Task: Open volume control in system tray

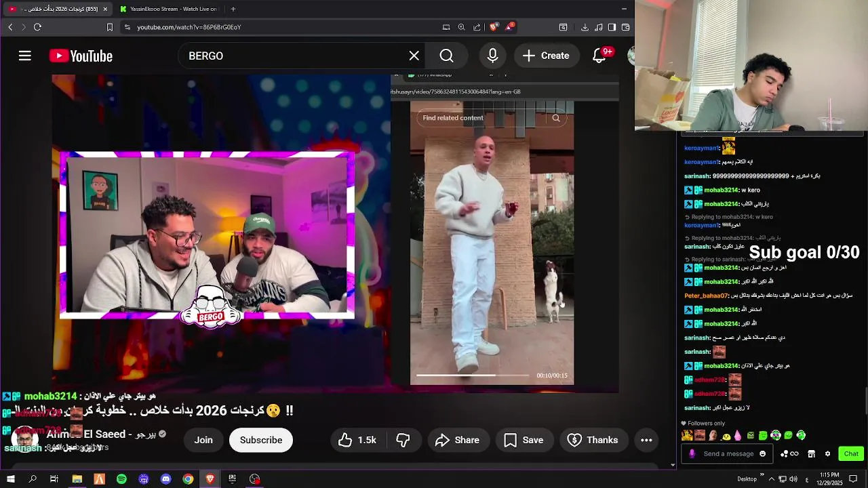Action: pos(793,479)
